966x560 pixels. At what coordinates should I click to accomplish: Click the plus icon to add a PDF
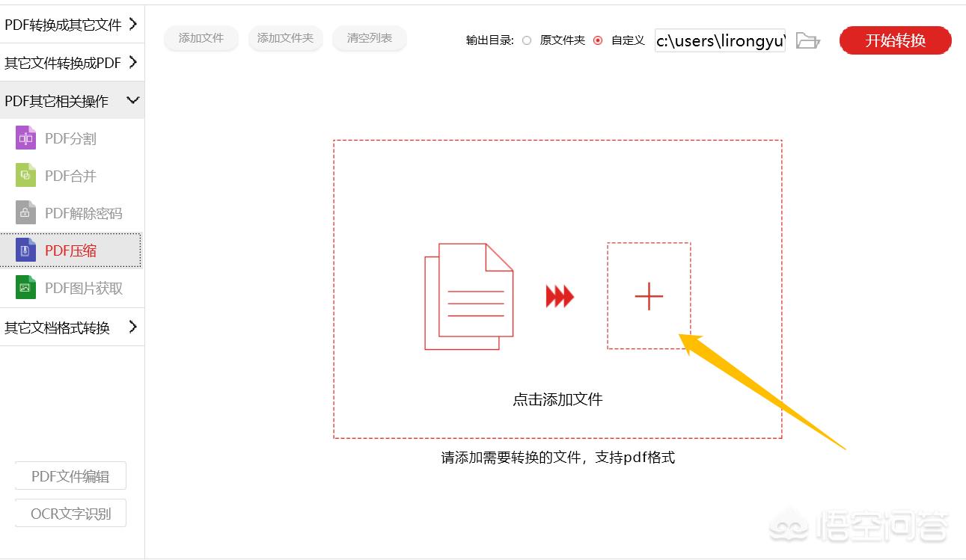[x=648, y=296]
